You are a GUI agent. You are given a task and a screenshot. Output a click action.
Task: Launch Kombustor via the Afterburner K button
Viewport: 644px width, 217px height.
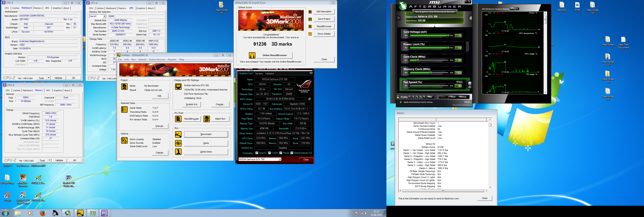point(399,18)
